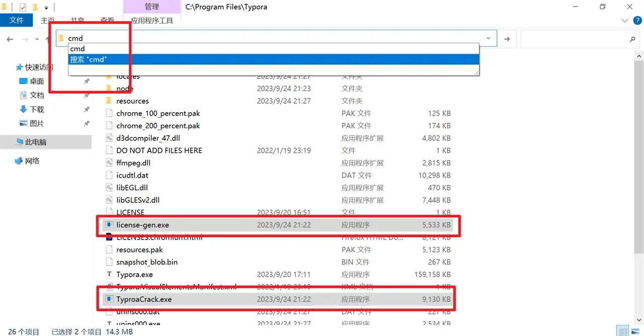The image size is (644, 336).
Task: Click the Go-to arrow beside address bar
Action: (507, 39)
